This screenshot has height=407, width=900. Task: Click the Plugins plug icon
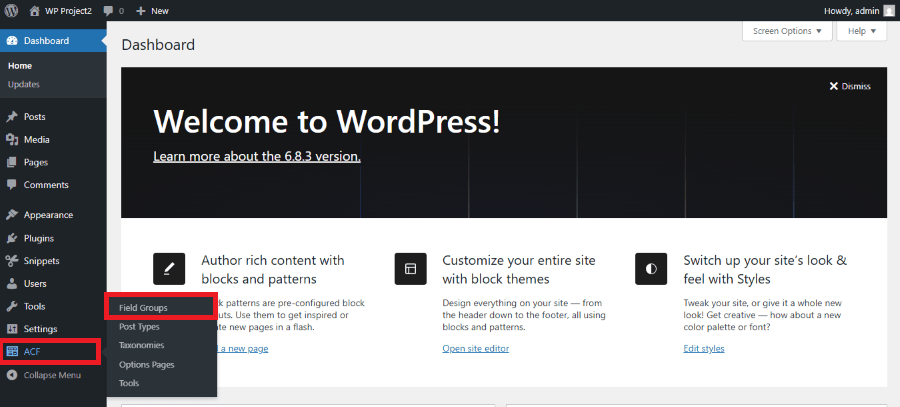click(x=12, y=239)
